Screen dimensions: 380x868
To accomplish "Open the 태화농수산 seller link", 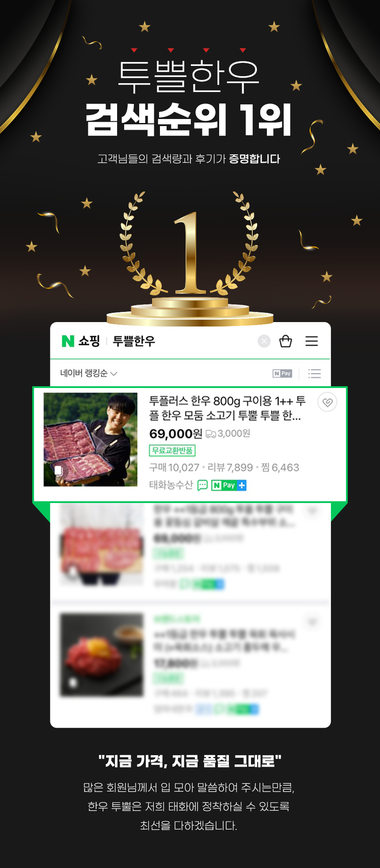I will [x=171, y=485].
